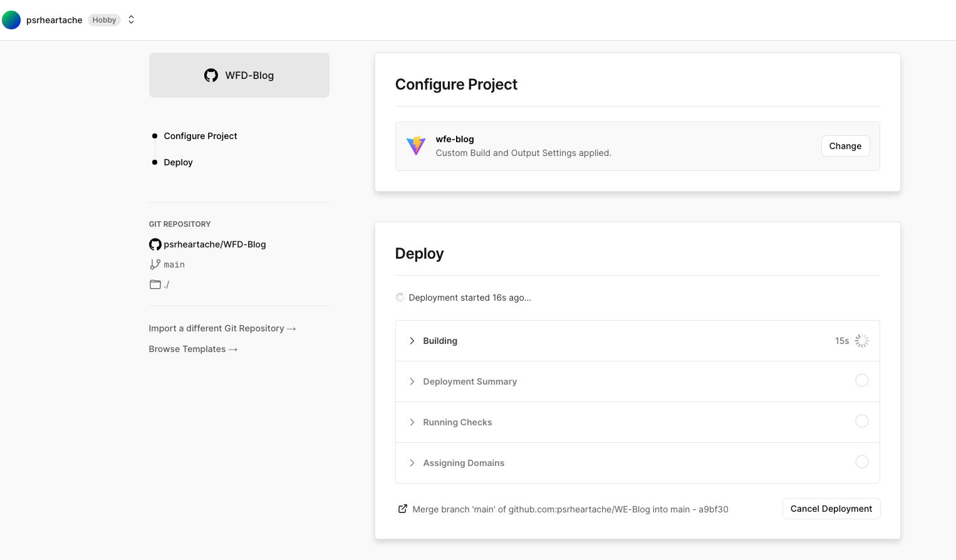Screen dimensions: 956x560
Task: Click the Hobby plan badge
Action: click(x=104, y=20)
